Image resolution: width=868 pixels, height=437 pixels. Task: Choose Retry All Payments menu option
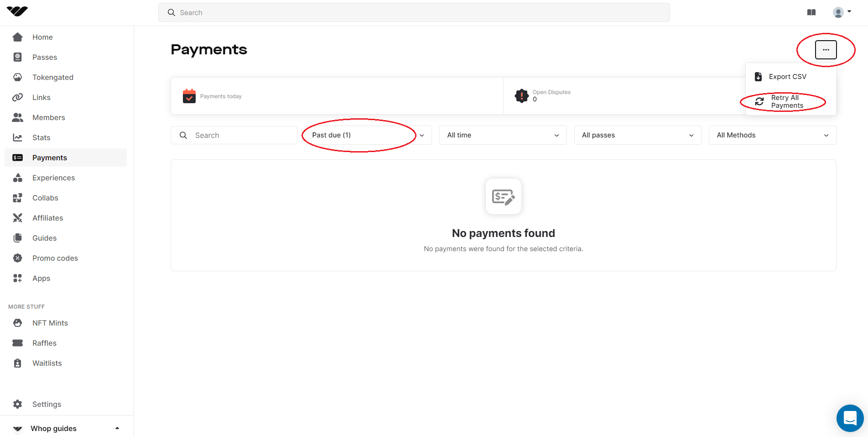[786, 101]
